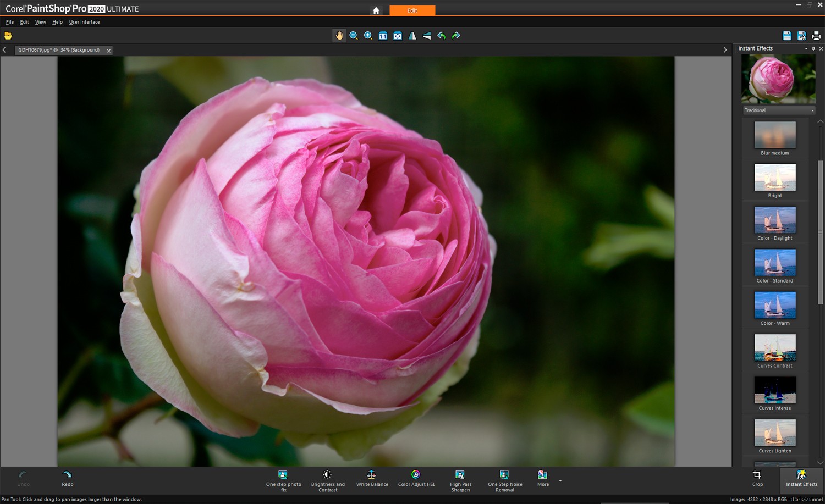Select the Pan tool in the top toolbar
This screenshot has height=504, width=825.
click(x=339, y=35)
